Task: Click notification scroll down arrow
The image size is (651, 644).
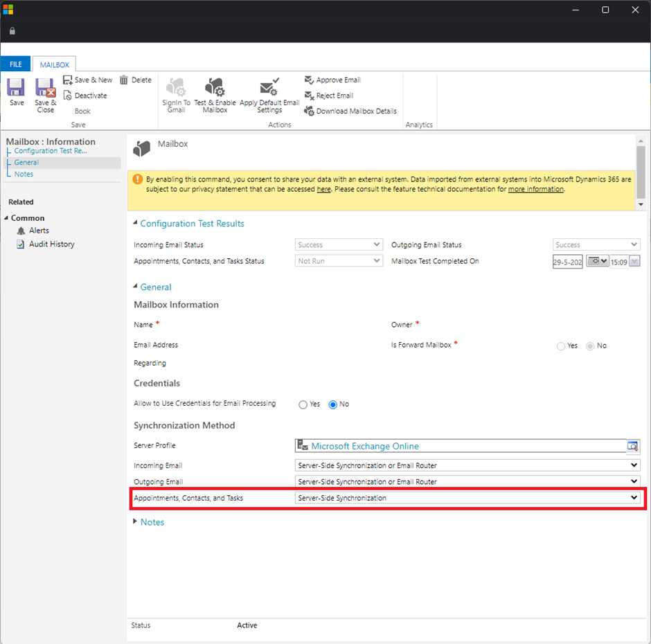Action: (x=641, y=204)
